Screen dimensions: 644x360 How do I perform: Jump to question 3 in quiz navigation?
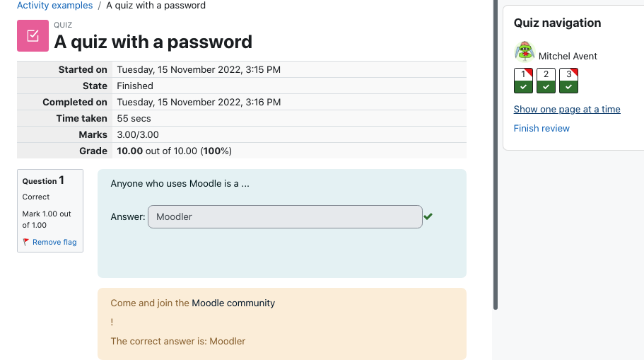coord(568,81)
